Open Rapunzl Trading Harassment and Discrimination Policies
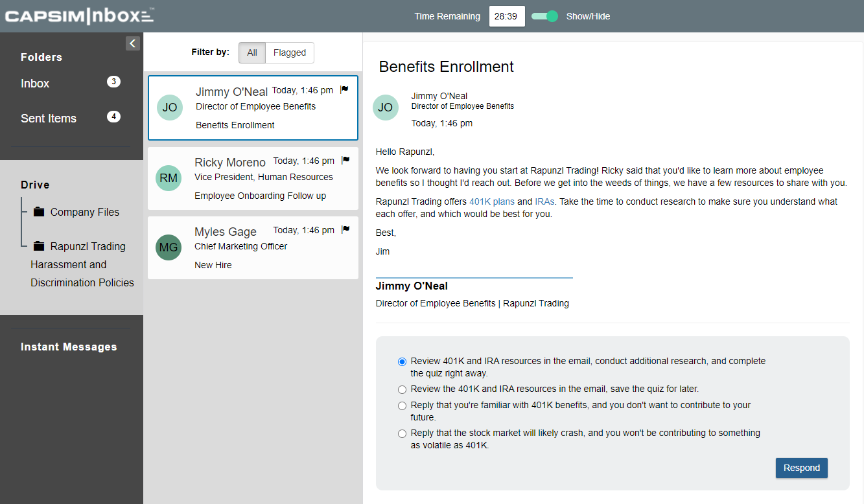This screenshot has height=504, width=864. pyautogui.click(x=82, y=264)
